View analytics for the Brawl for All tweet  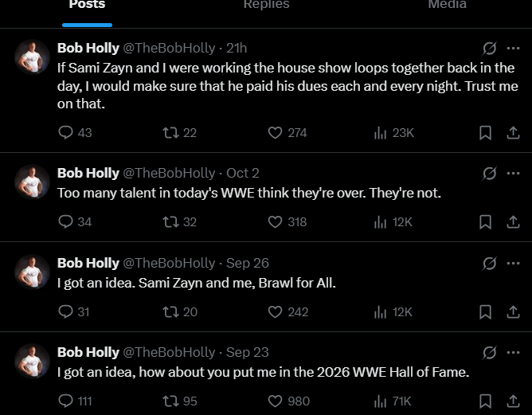click(381, 312)
